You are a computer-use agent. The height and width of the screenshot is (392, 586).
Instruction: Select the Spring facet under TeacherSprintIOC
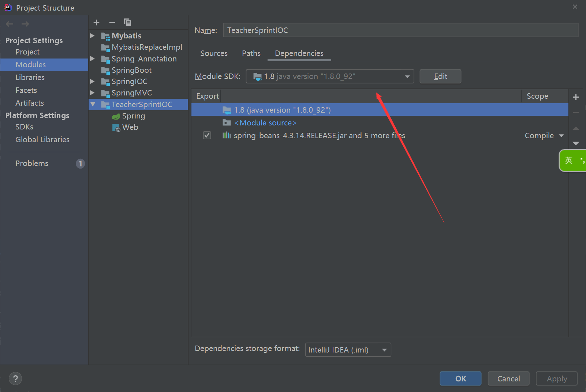(134, 116)
